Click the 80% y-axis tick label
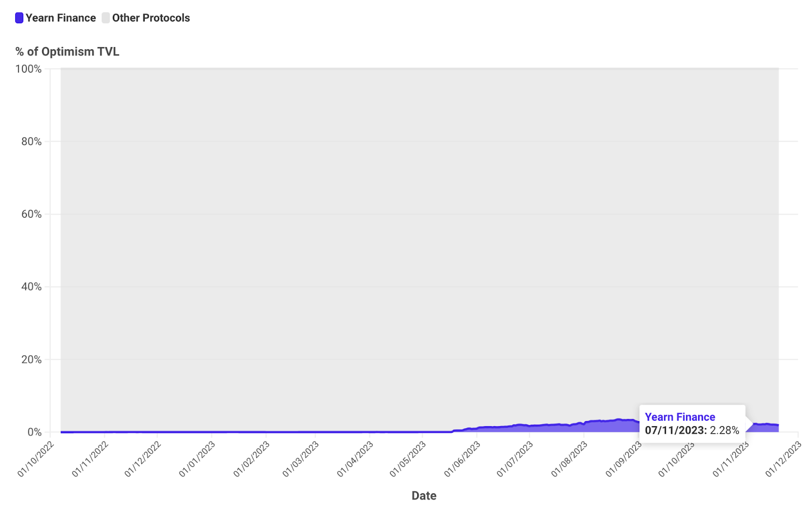Image resolution: width=812 pixels, height=515 pixels. tap(31, 142)
